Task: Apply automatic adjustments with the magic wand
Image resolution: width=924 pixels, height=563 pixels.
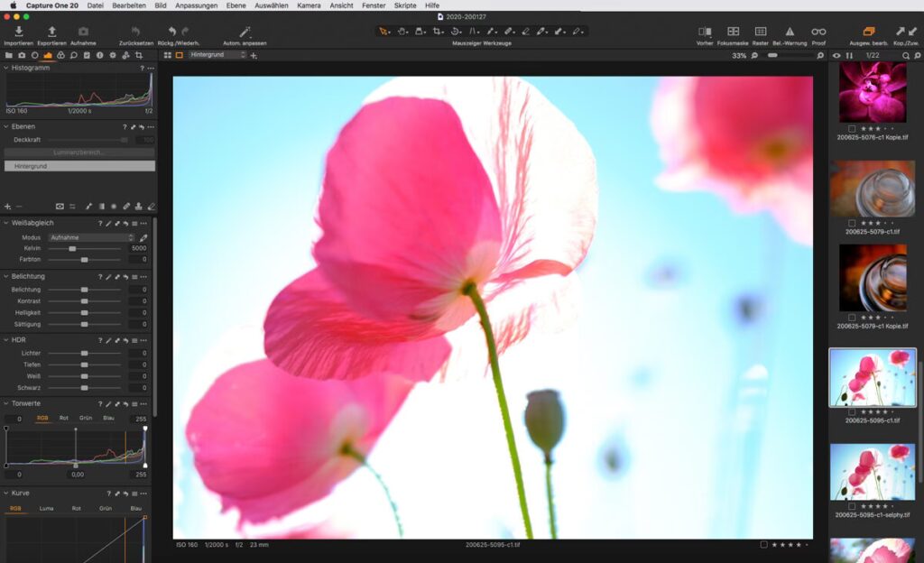Action: (x=245, y=32)
